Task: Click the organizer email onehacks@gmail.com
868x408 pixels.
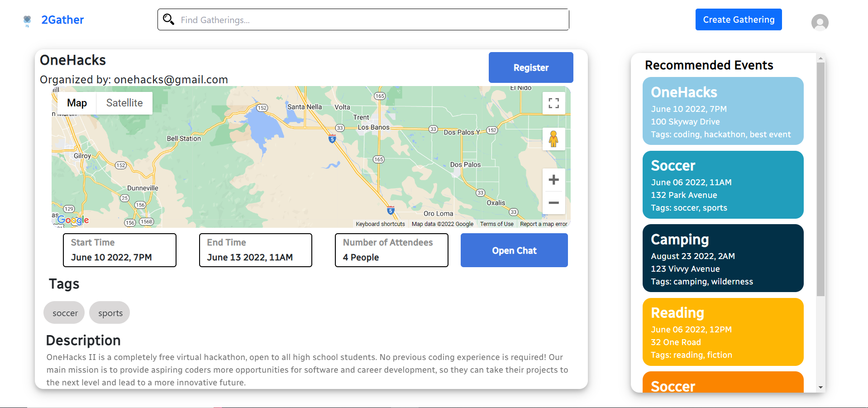Action: pyautogui.click(x=171, y=80)
